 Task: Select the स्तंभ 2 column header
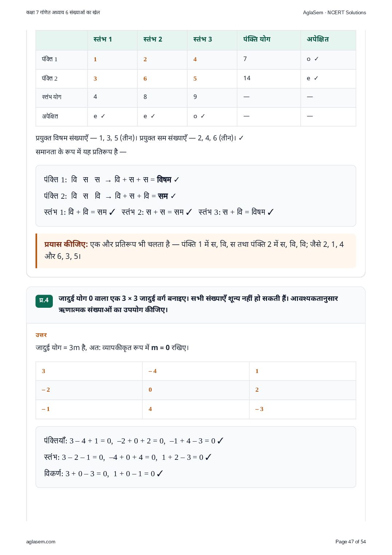[x=153, y=39]
